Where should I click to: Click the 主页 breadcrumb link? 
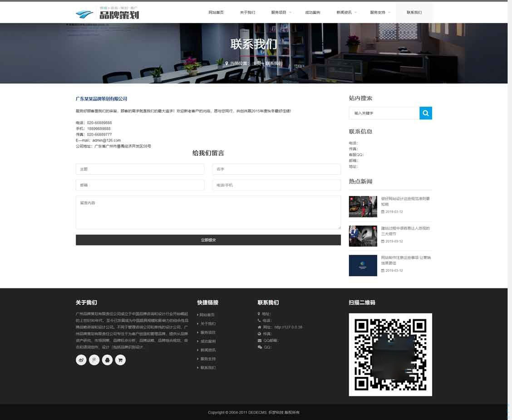(x=256, y=63)
